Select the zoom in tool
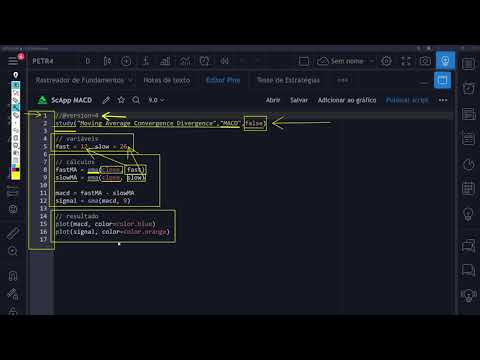 point(13,251)
